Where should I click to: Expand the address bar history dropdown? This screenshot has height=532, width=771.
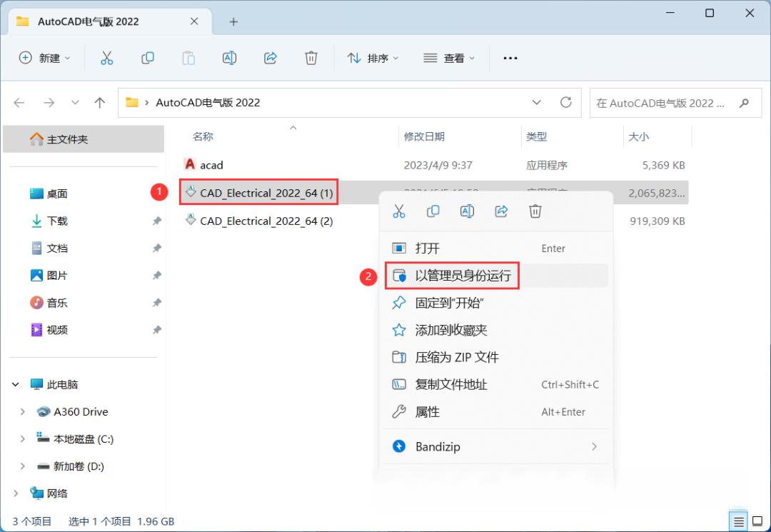point(536,102)
